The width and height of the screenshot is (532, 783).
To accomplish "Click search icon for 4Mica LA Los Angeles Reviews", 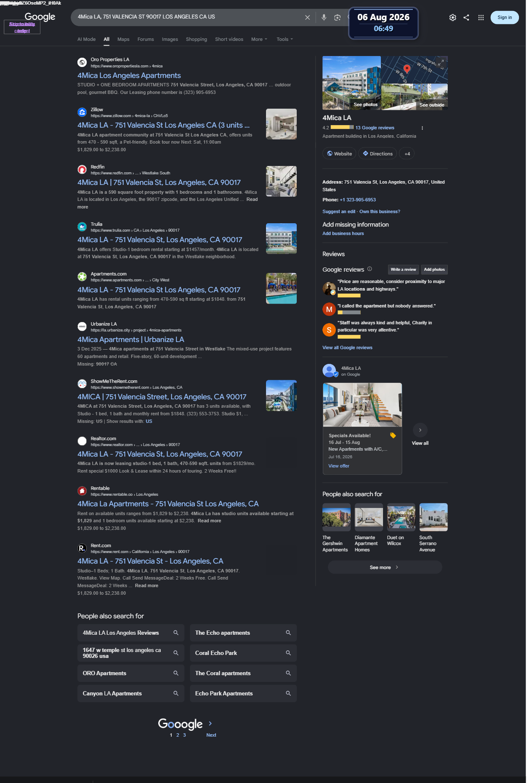I will point(176,633).
